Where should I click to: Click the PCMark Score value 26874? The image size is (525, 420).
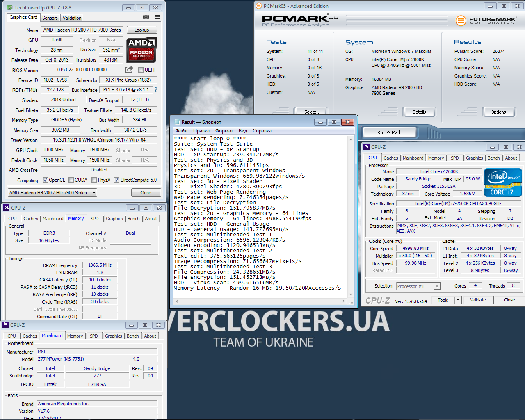pyautogui.click(x=499, y=51)
